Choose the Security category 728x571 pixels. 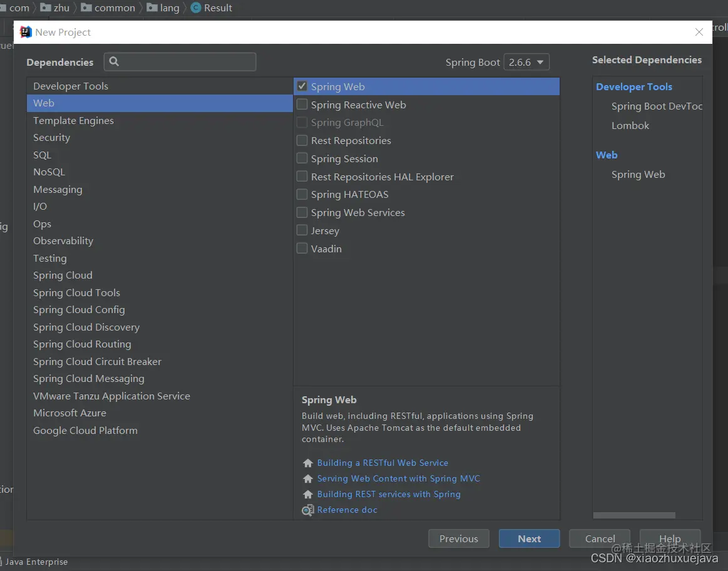click(160, 137)
